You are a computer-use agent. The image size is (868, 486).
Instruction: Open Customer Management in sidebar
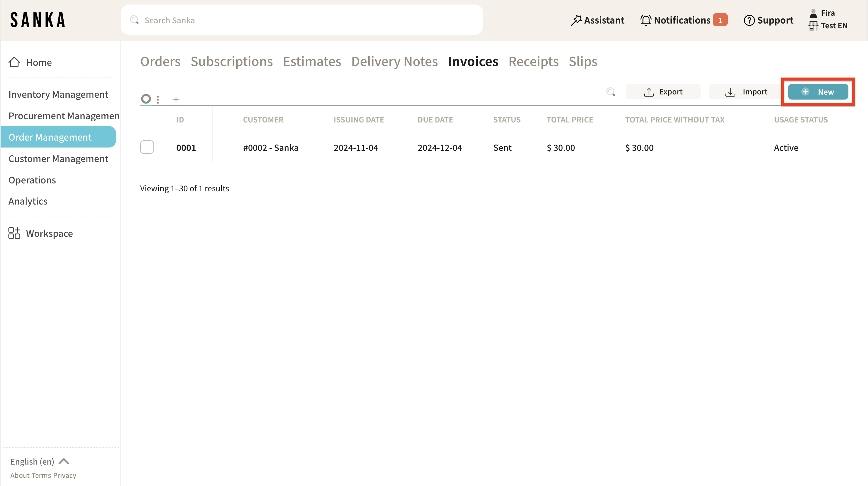coord(58,158)
